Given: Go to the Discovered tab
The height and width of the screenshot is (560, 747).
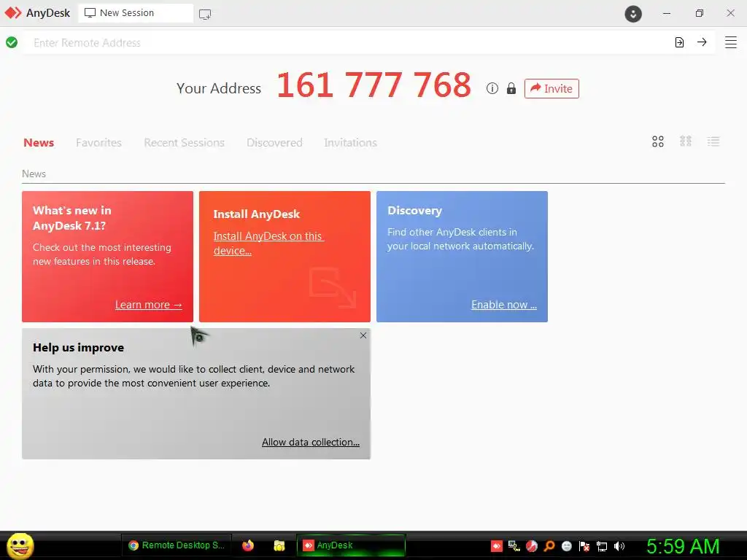Looking at the screenshot, I should pyautogui.click(x=274, y=142).
